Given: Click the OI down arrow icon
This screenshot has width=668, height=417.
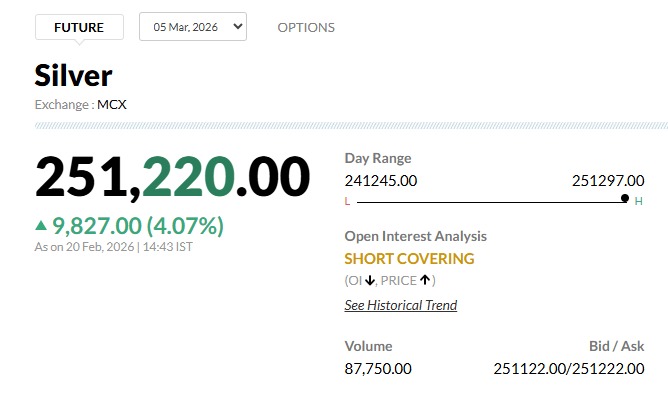Looking at the screenshot, I should 369,280.
